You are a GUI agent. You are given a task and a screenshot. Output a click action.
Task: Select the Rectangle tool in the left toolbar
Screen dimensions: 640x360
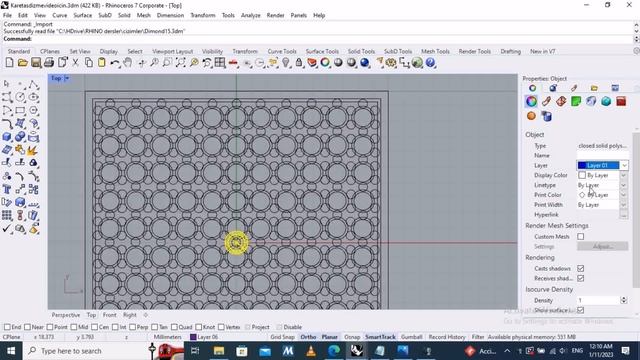[20, 110]
